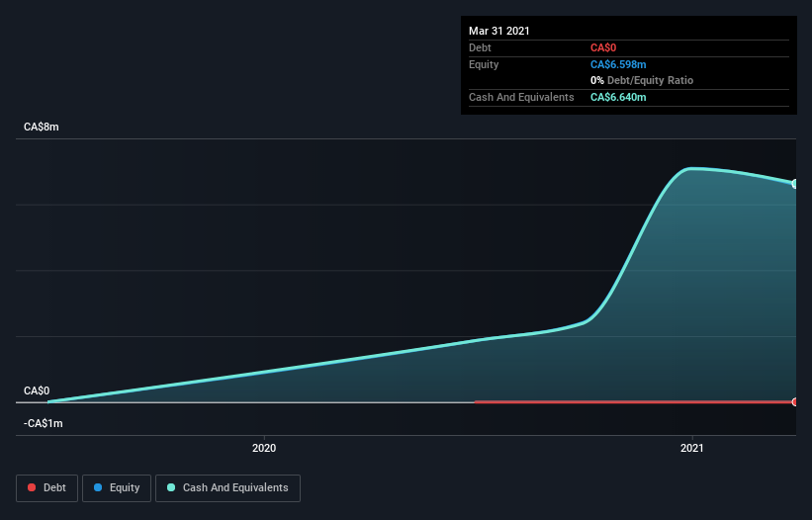Screen dimensions: 812x520
Task: Click the Cash And Equivalents tooltip row label
Action: pos(521,97)
